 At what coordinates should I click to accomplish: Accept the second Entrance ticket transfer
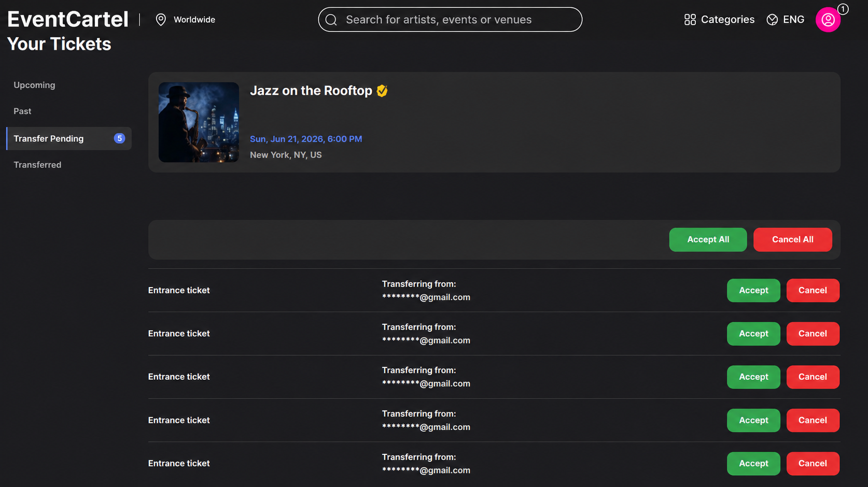[753, 334]
